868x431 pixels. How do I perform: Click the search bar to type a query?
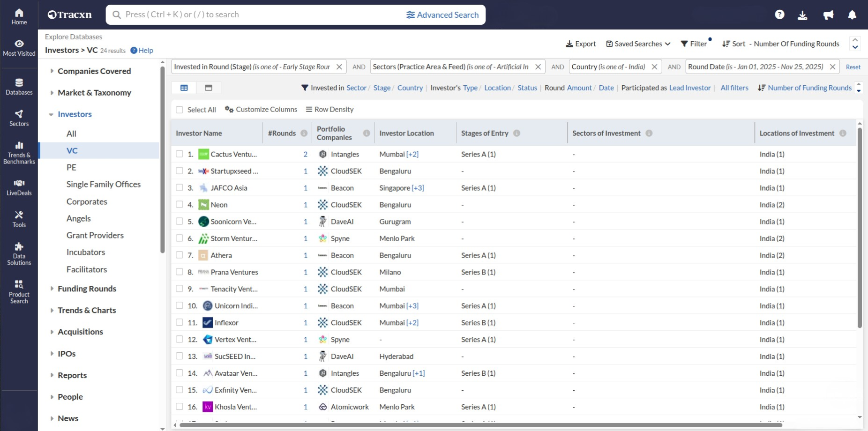coord(258,15)
